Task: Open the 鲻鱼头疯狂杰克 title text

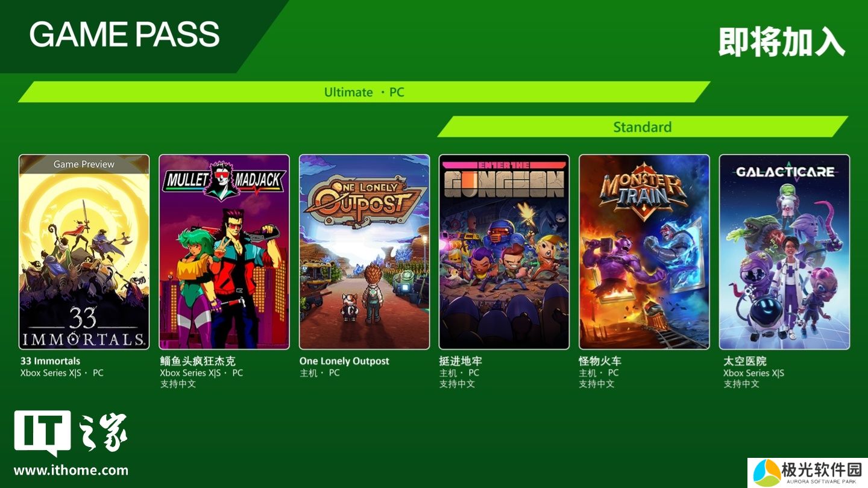Action: point(198,361)
